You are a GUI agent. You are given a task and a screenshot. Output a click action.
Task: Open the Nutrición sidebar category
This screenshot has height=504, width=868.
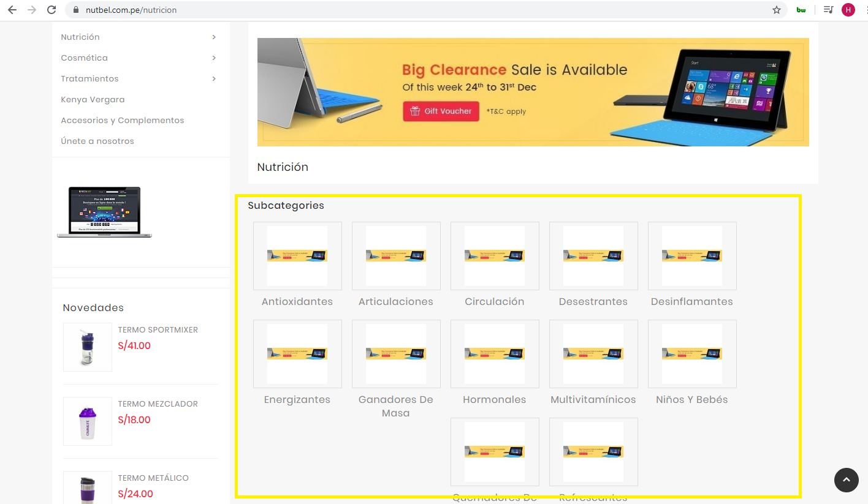[80, 37]
